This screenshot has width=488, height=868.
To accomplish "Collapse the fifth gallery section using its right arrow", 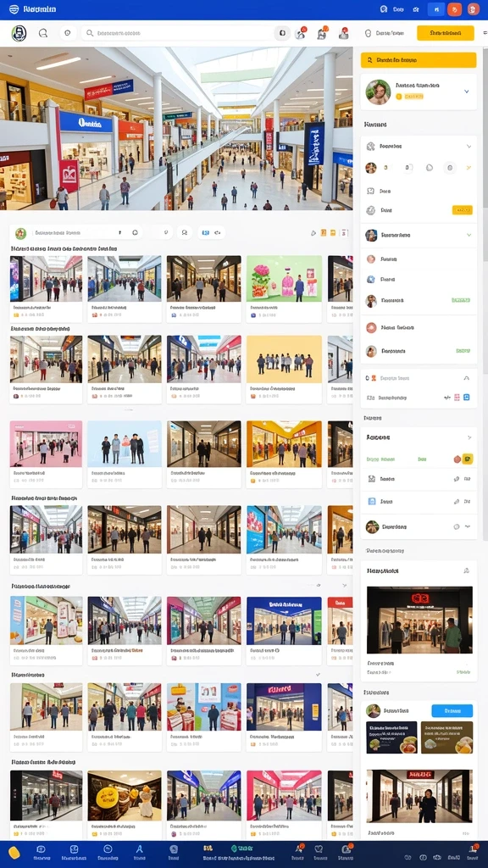I will 344,585.
